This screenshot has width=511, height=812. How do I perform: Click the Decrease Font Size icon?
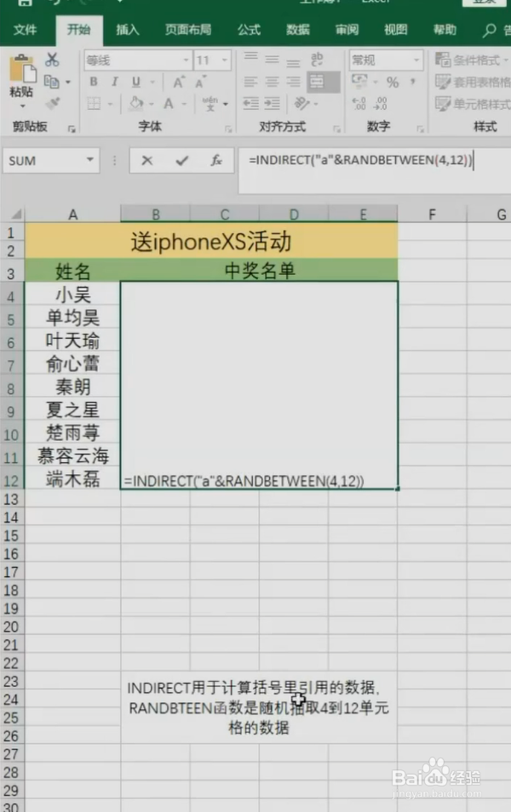(200, 82)
